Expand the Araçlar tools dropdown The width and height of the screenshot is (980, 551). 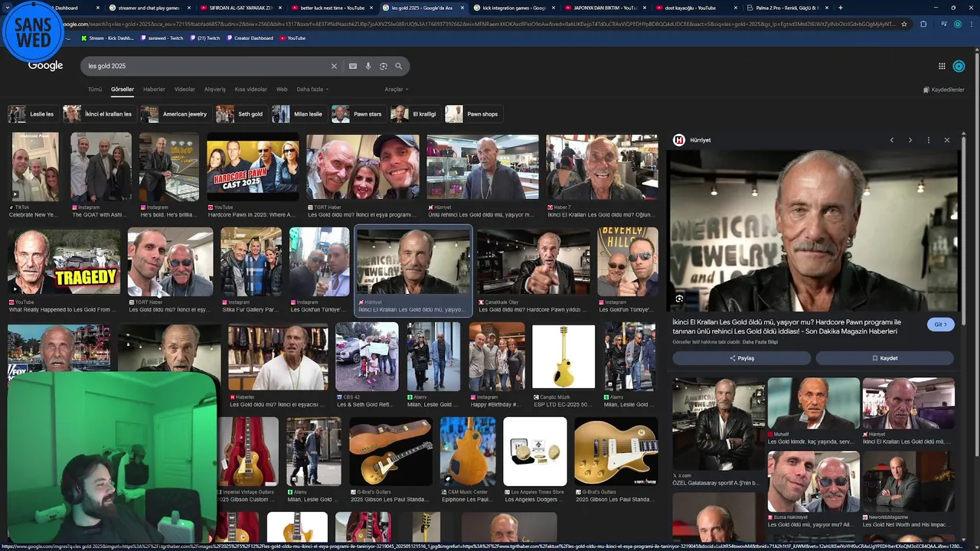point(396,90)
